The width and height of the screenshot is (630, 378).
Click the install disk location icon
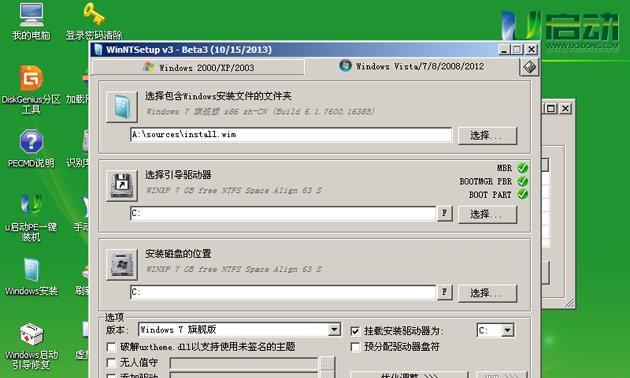[x=122, y=264]
